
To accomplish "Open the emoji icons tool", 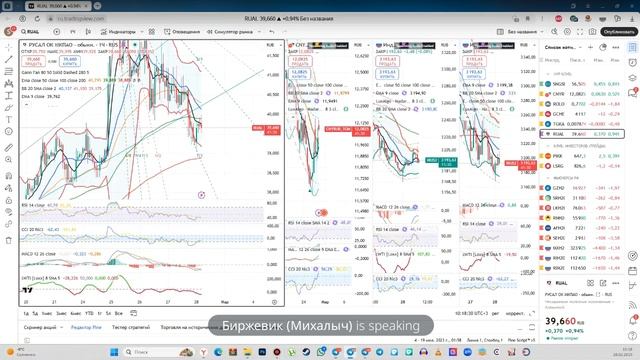I will click(x=9, y=131).
